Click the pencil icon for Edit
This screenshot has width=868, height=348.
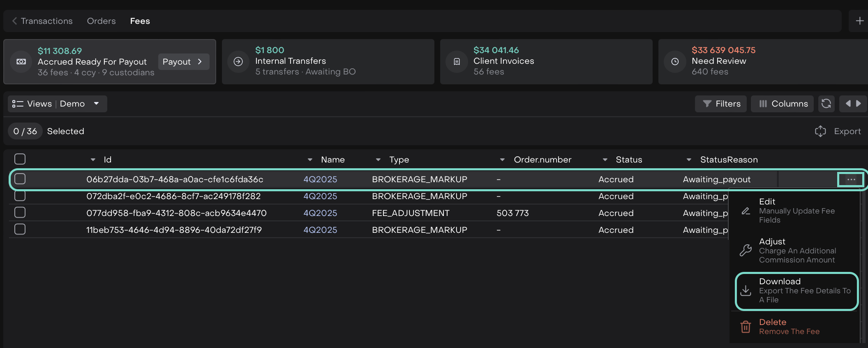[x=746, y=211]
